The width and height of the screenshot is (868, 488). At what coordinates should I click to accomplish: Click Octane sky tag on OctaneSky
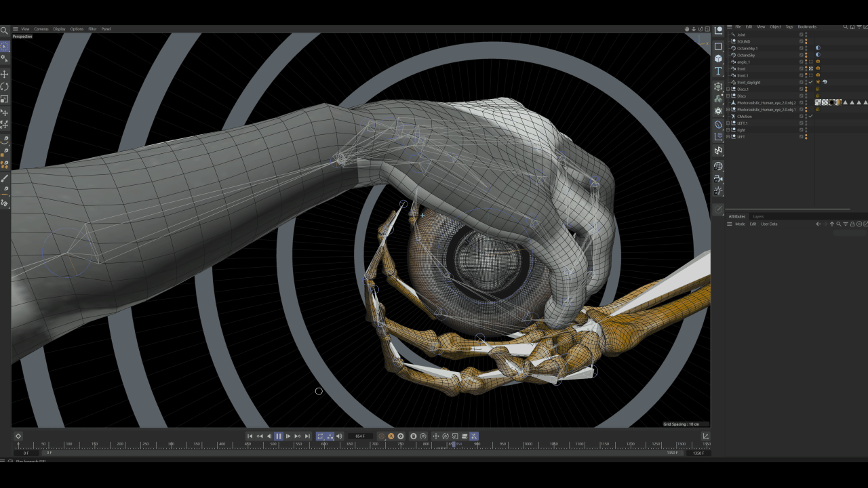pos(818,55)
